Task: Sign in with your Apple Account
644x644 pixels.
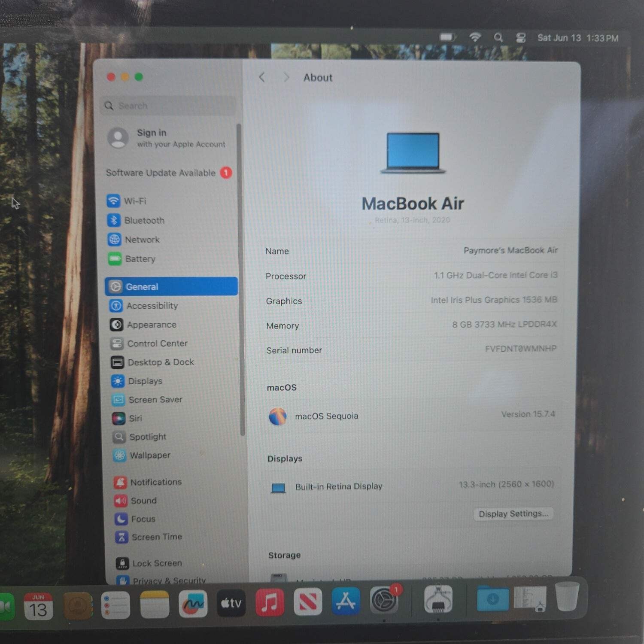Action: (x=167, y=138)
